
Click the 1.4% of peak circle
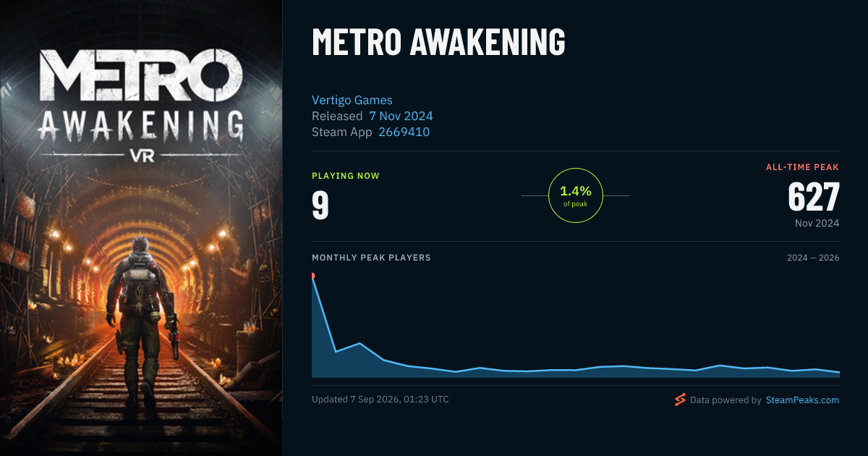576,195
